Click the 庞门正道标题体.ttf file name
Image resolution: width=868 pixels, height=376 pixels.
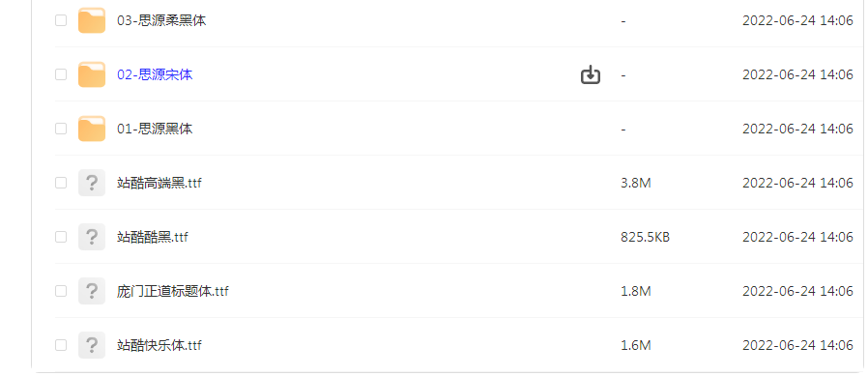coord(173,291)
